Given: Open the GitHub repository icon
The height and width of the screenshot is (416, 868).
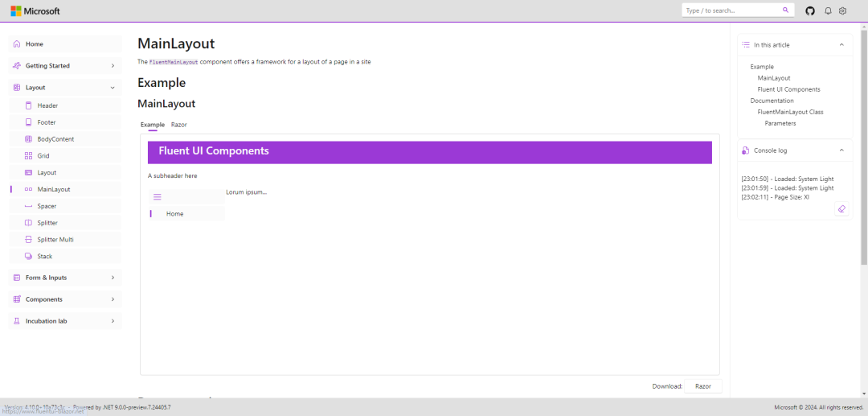Looking at the screenshot, I should click(x=810, y=10).
